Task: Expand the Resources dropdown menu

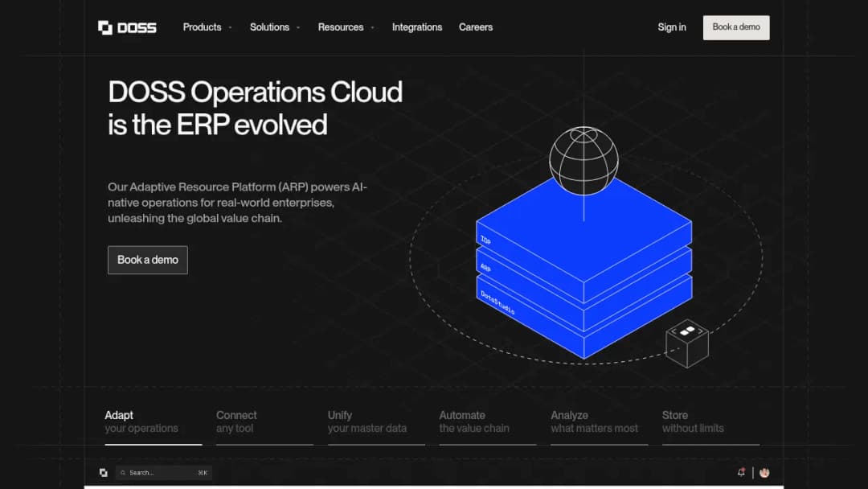Action: click(346, 27)
